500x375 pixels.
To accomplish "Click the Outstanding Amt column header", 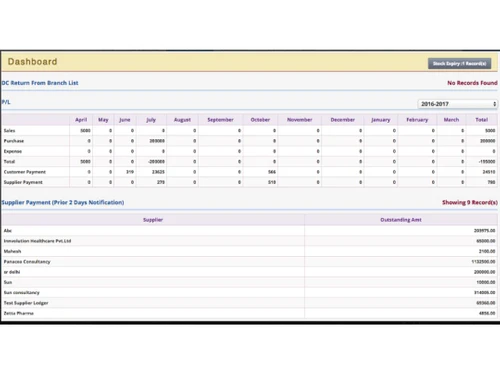I will [401, 220].
